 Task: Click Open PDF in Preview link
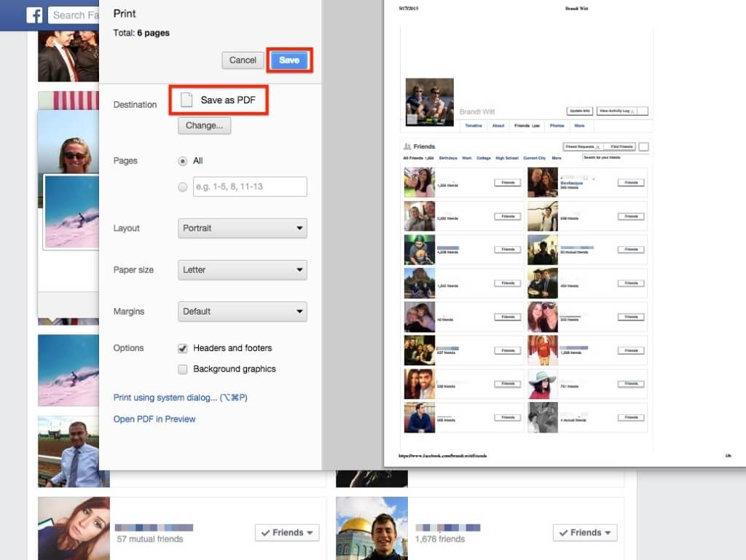click(154, 419)
